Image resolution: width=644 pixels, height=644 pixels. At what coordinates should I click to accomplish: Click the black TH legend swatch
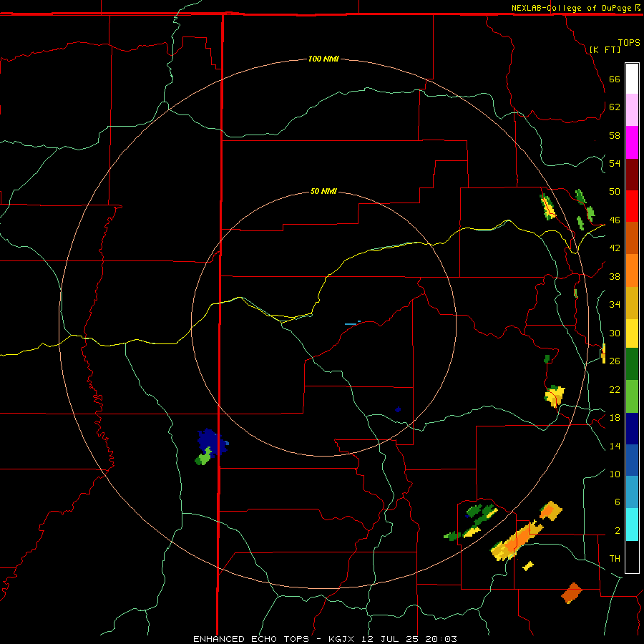[632, 557]
